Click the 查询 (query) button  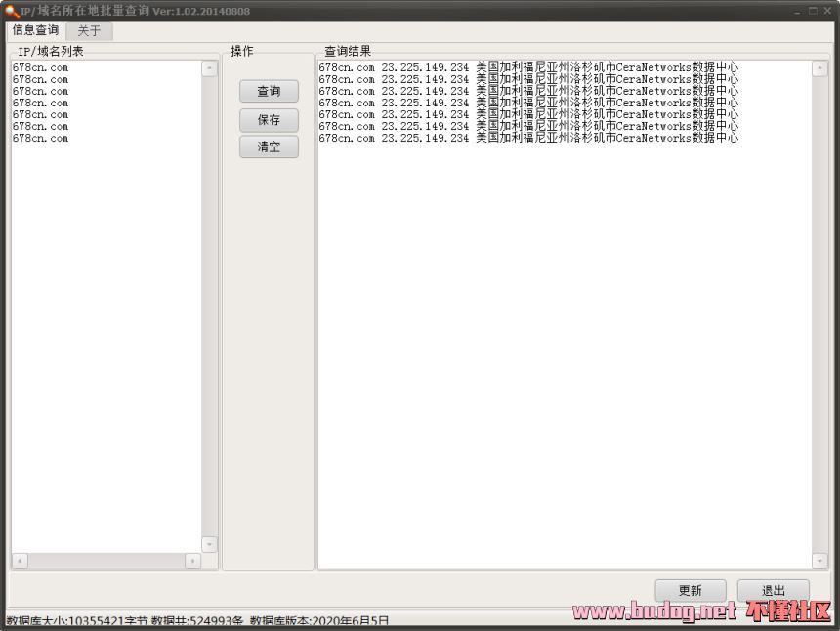[x=269, y=91]
